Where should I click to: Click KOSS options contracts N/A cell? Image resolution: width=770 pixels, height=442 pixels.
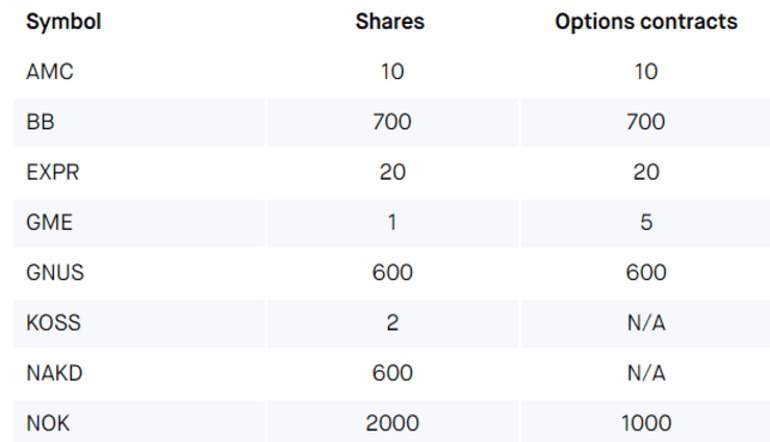pos(646,323)
